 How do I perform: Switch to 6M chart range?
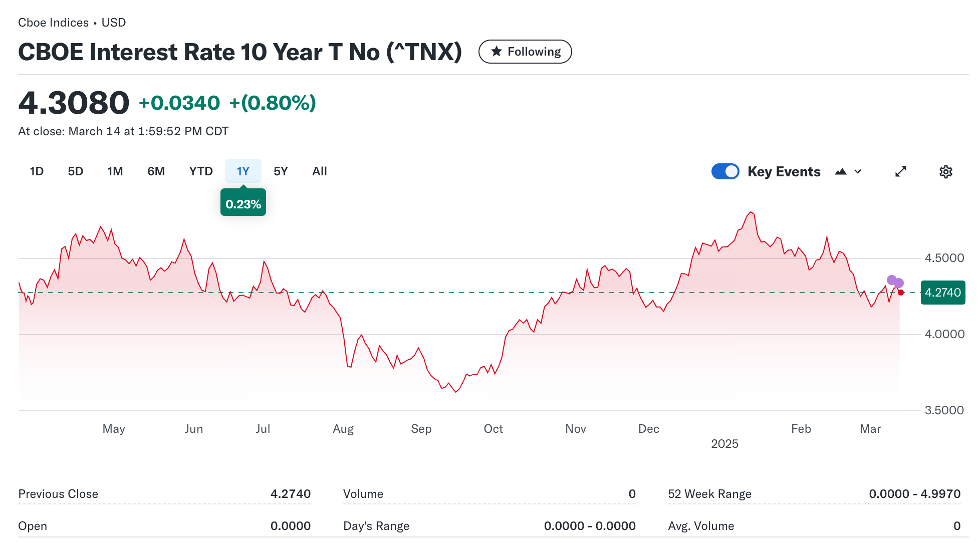pos(156,171)
